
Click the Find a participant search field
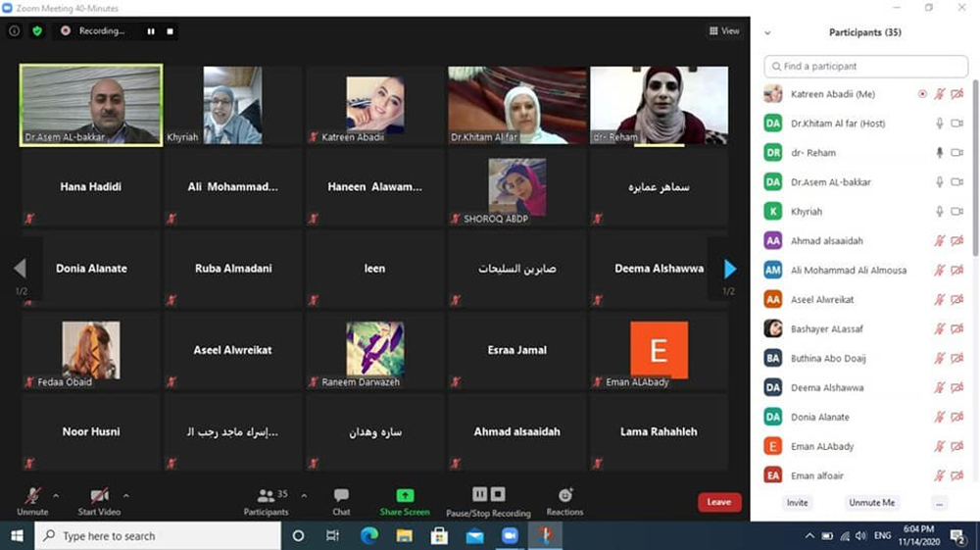coord(865,67)
